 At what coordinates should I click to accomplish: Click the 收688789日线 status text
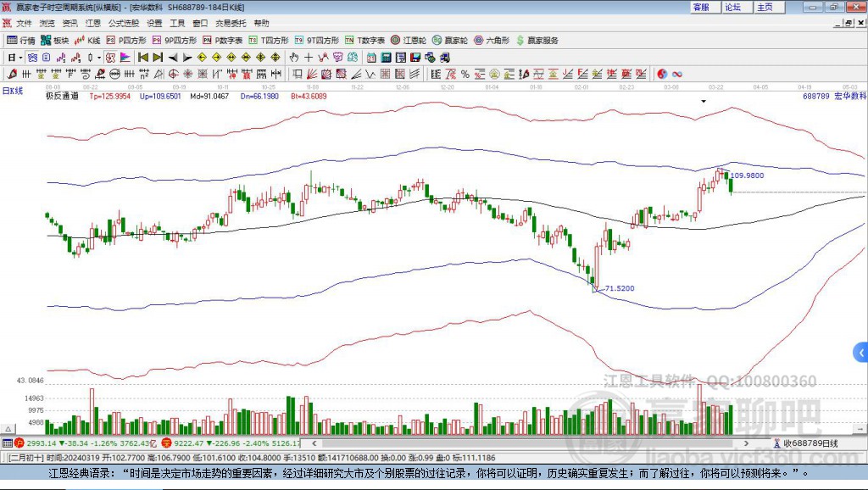pyautogui.click(x=810, y=443)
